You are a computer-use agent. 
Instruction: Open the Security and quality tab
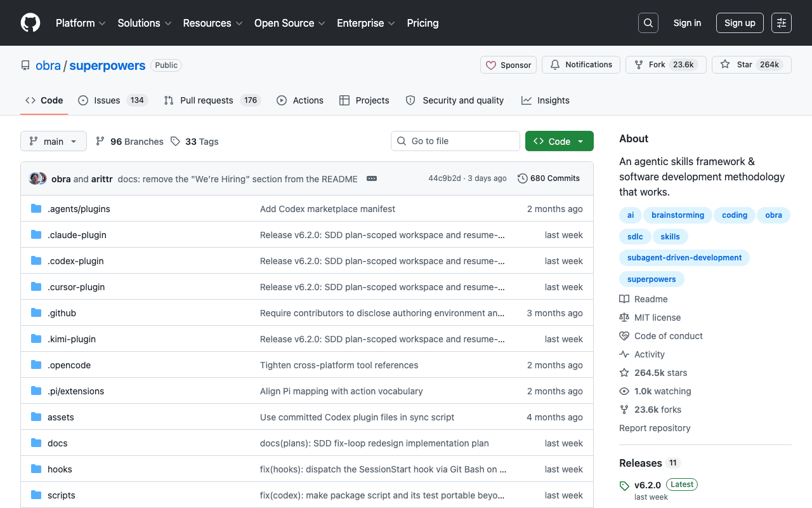click(455, 100)
